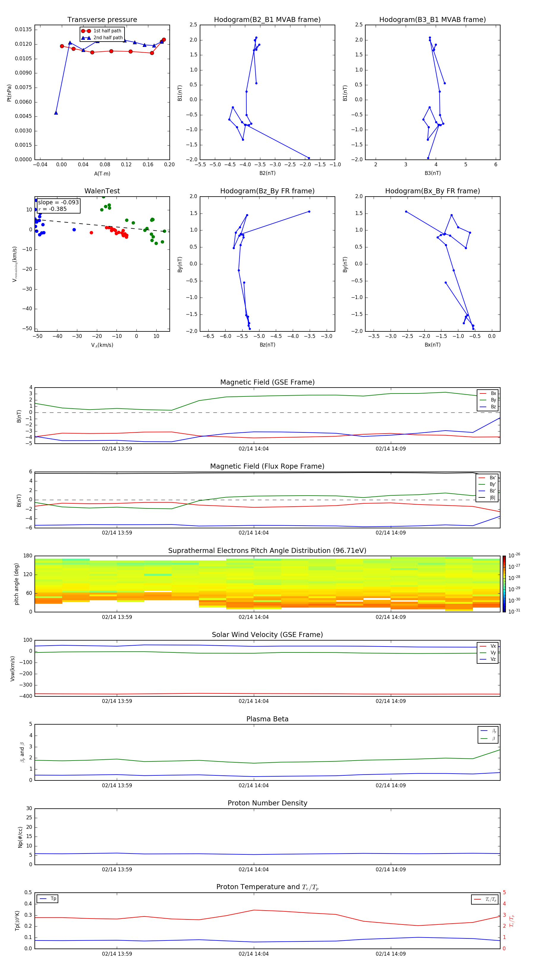The width and height of the screenshot is (535, 980).
Task: Click the "Proton Number Density" panel title
Action: [267, 804]
